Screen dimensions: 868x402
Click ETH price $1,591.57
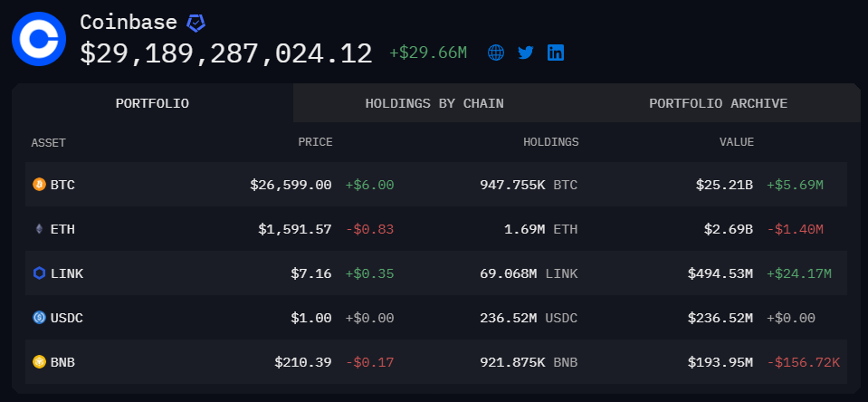click(295, 229)
